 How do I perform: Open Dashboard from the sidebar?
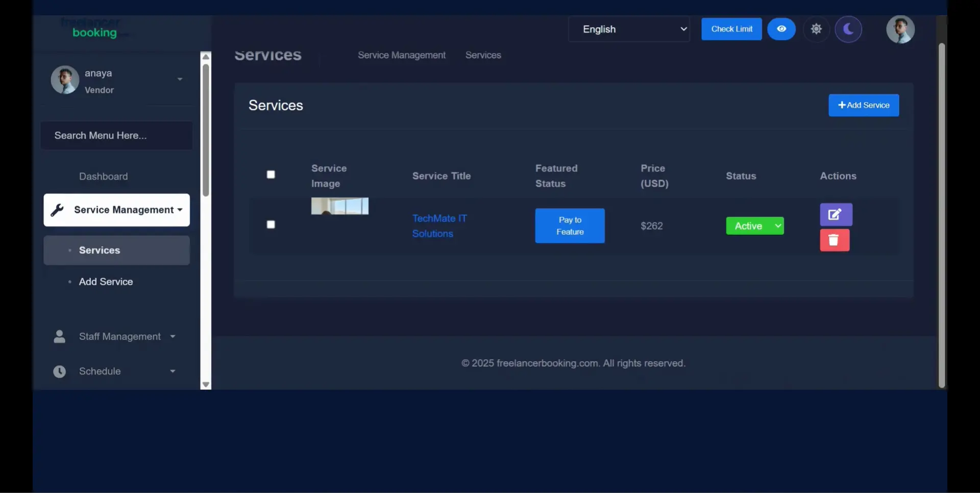click(103, 177)
